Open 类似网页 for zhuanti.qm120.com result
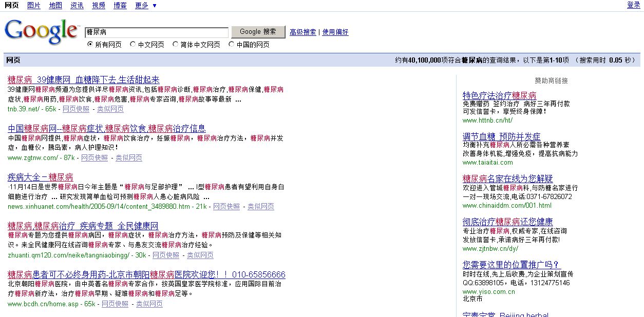This screenshot has width=644, height=317. (x=200, y=255)
